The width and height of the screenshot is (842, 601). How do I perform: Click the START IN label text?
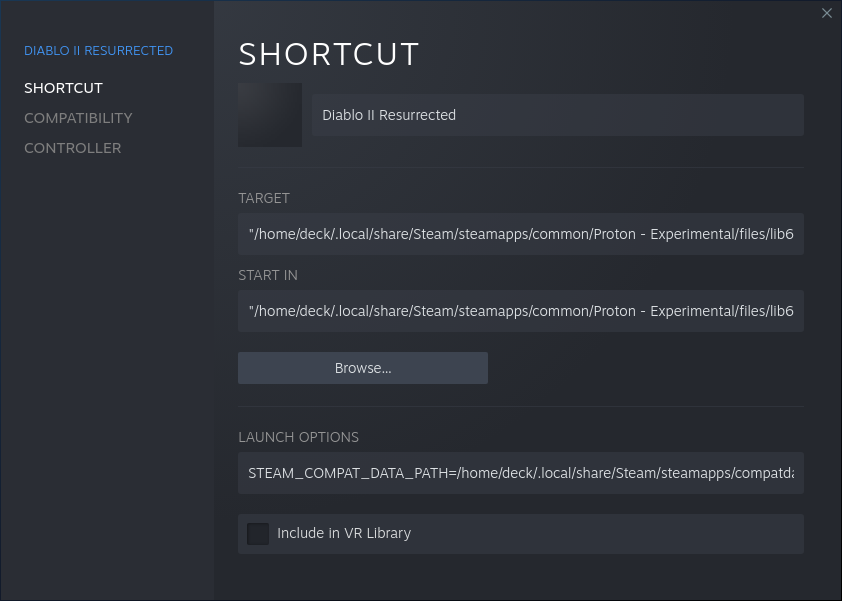[267, 275]
